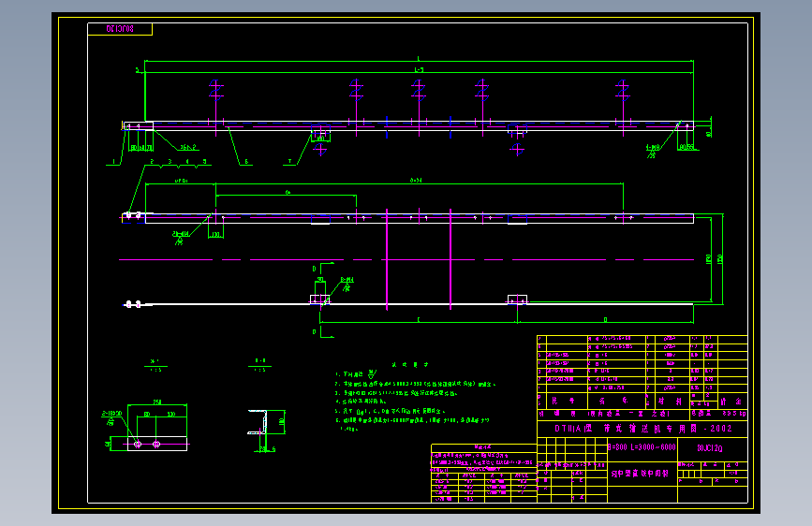Click the lower section marker D
Screen dimensions: 812x526
pos(315,332)
